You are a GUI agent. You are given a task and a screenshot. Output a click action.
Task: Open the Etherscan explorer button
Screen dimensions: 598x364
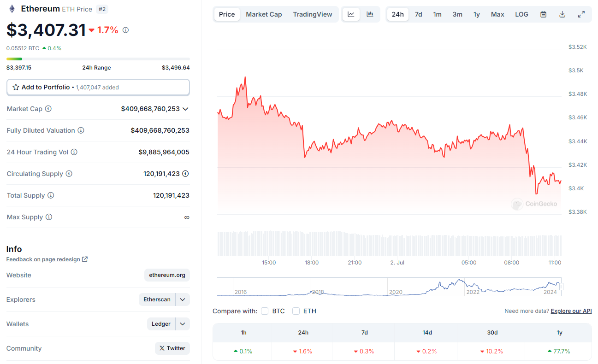[157, 299]
